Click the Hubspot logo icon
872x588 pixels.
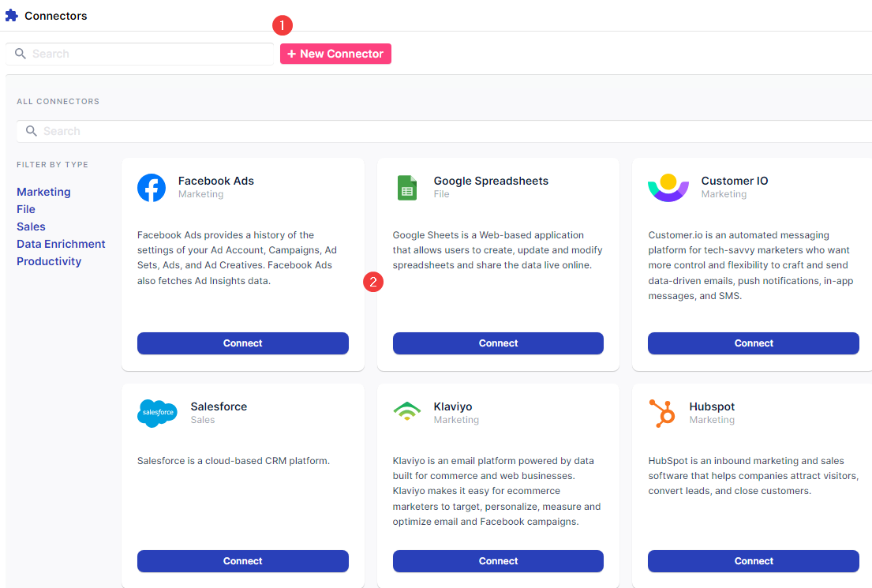[662, 414]
